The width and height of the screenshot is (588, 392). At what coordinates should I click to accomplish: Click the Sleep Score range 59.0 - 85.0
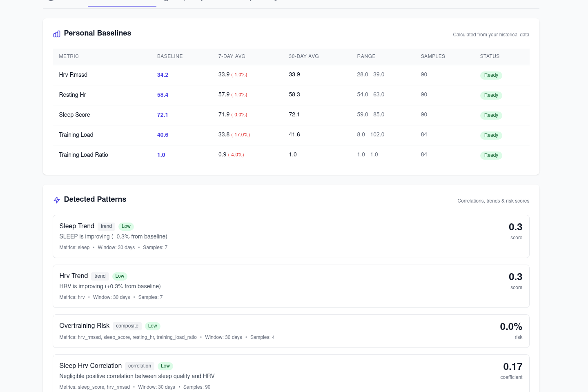click(x=371, y=114)
